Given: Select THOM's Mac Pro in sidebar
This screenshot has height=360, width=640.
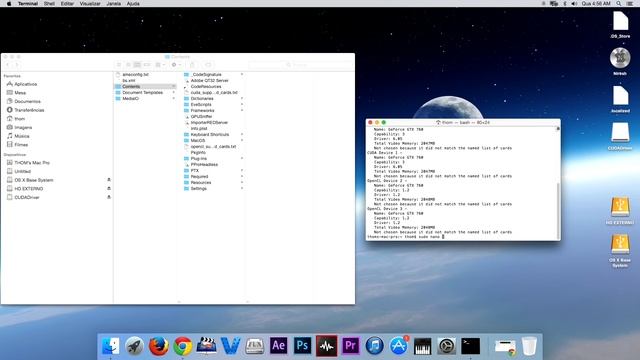Looking at the screenshot, I should tap(32, 162).
